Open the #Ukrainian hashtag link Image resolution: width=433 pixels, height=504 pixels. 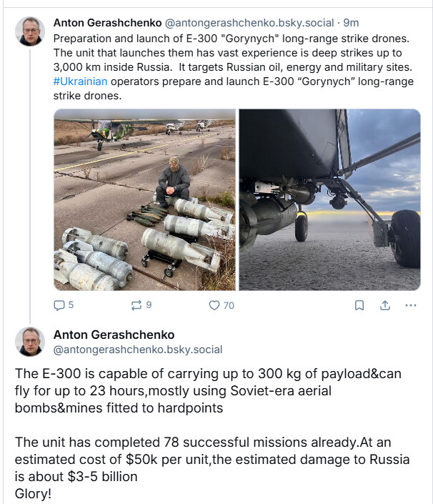click(x=80, y=81)
